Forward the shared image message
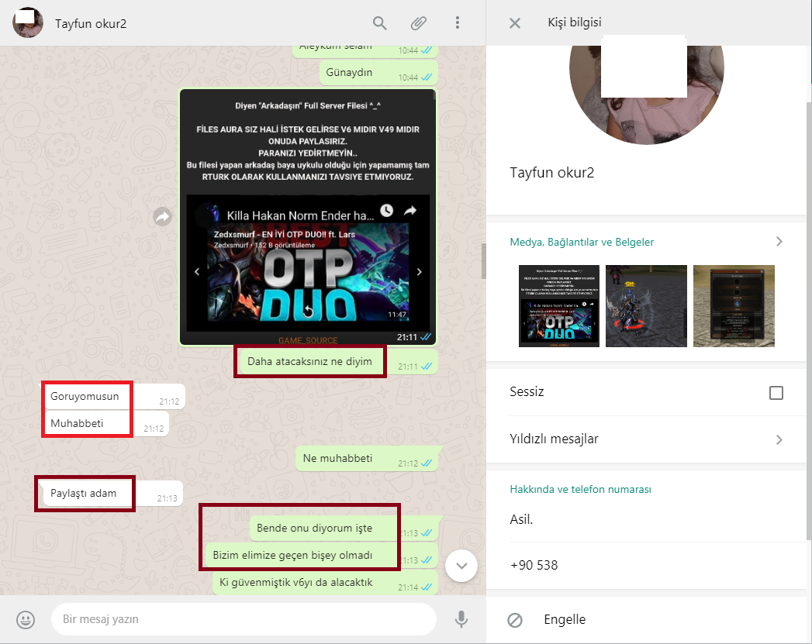 coord(163,217)
